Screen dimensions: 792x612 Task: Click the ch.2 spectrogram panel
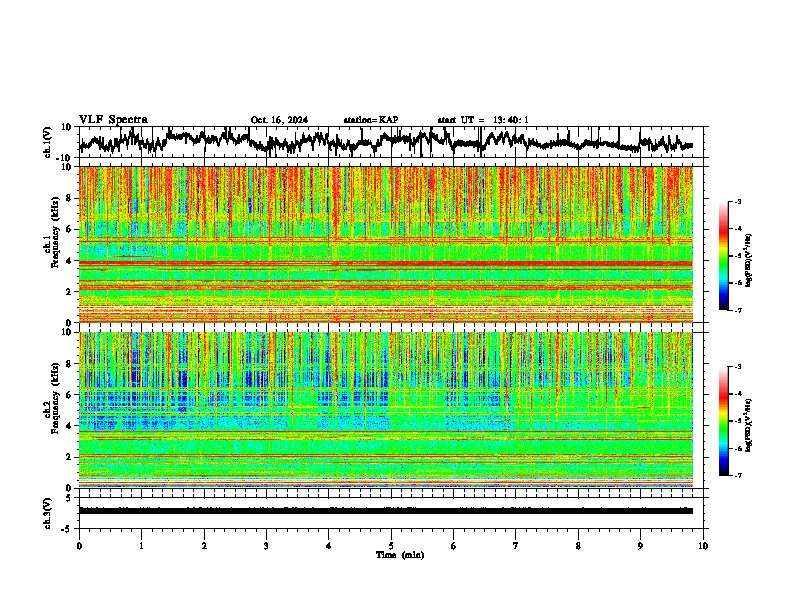(386, 410)
